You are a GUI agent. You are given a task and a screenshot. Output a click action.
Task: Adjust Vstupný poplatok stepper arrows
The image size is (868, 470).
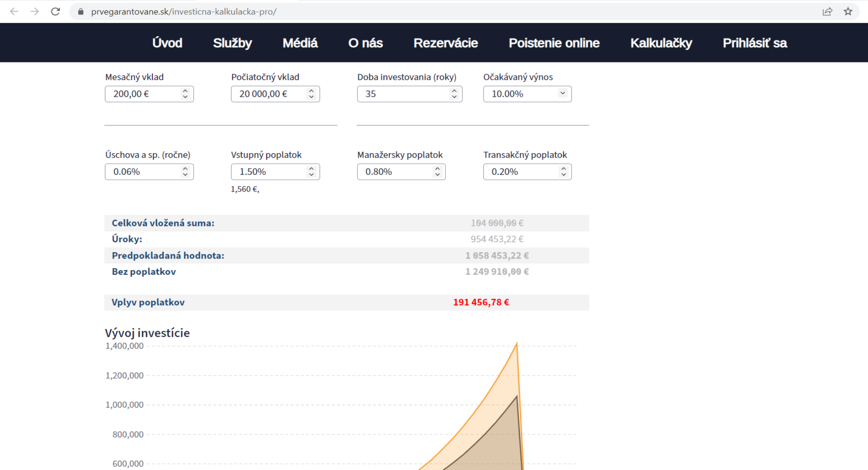pyautogui.click(x=311, y=172)
